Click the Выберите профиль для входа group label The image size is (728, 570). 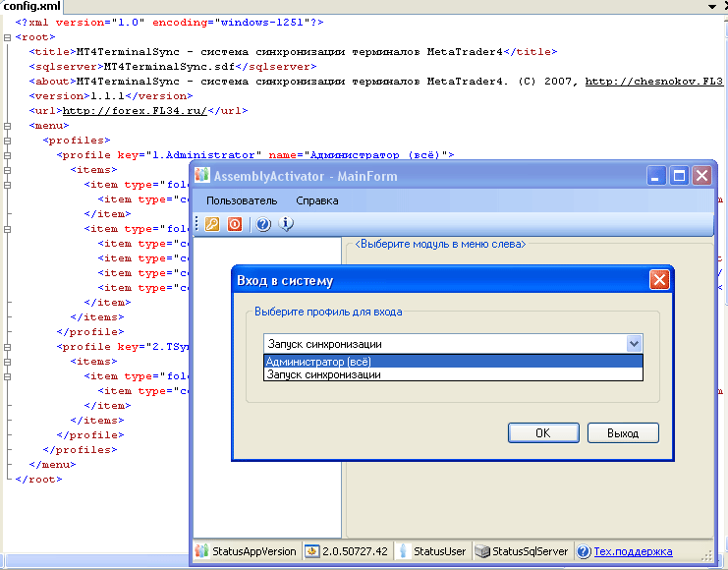tap(328, 312)
